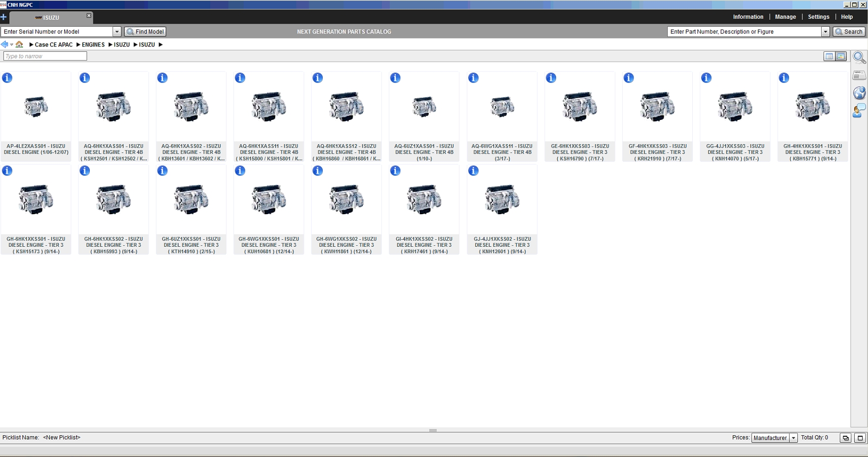Focus the part number search field

[x=744, y=32]
